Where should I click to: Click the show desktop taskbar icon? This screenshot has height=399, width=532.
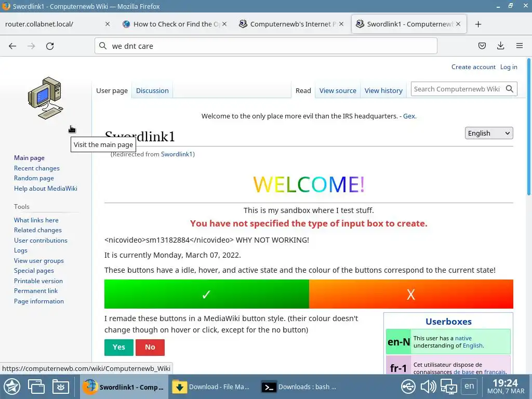tap(36, 387)
